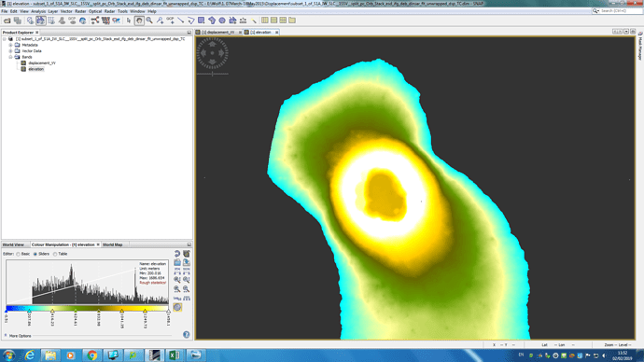Click the Graph Builder icon
The width and height of the screenshot is (644, 362).
pyautogui.click(x=95, y=21)
